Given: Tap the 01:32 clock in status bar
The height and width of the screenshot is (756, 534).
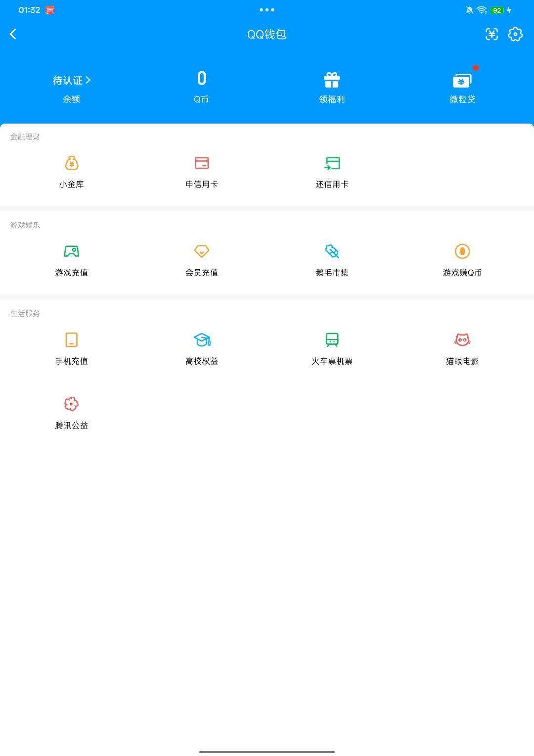Looking at the screenshot, I should pyautogui.click(x=29, y=10).
